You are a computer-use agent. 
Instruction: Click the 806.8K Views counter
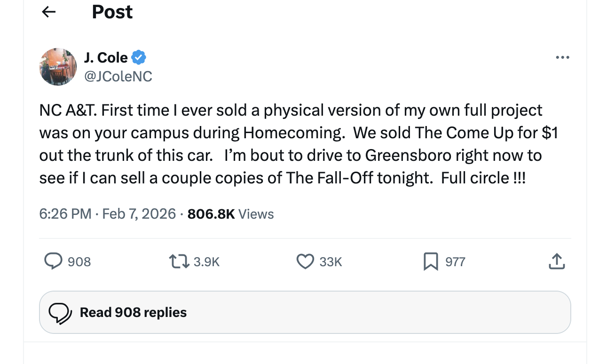coord(230,214)
